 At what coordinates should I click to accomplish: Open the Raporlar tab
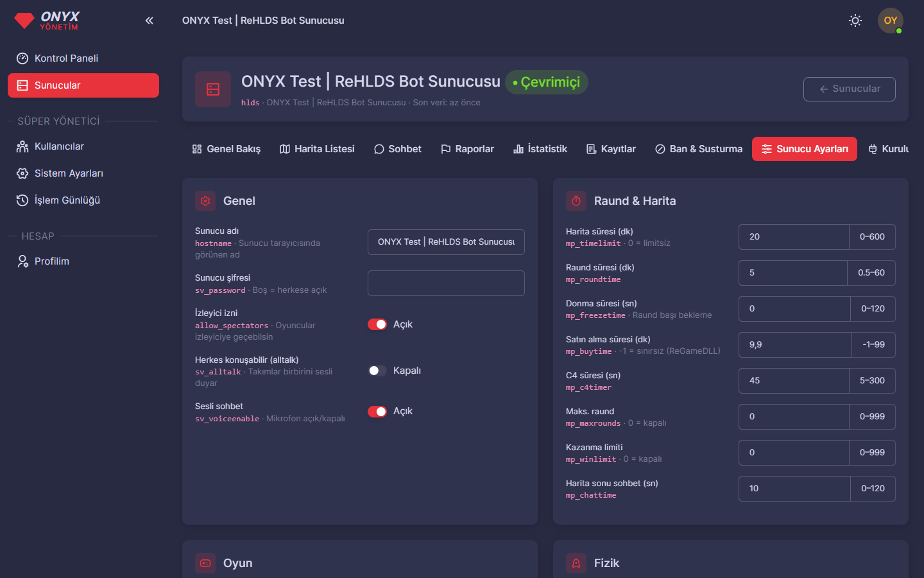pos(467,149)
